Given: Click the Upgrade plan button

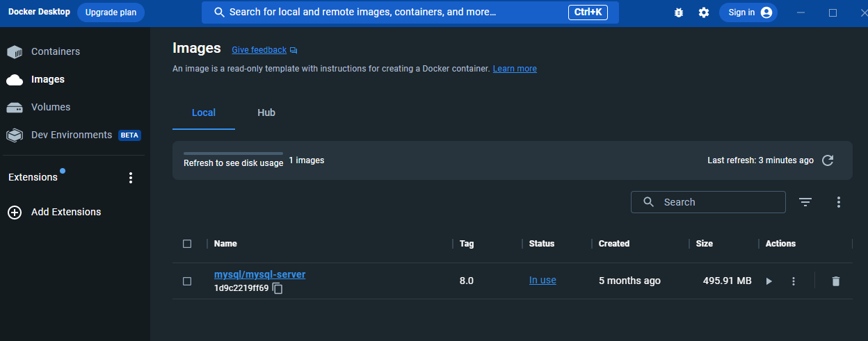Looking at the screenshot, I should point(111,13).
